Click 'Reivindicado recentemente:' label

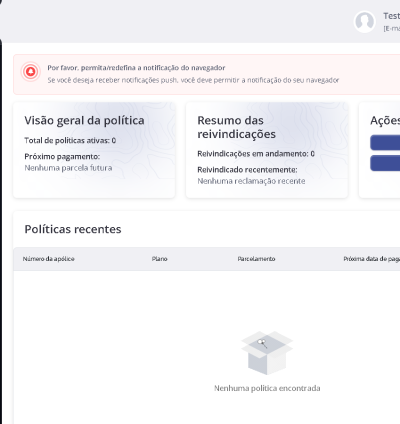(247, 170)
